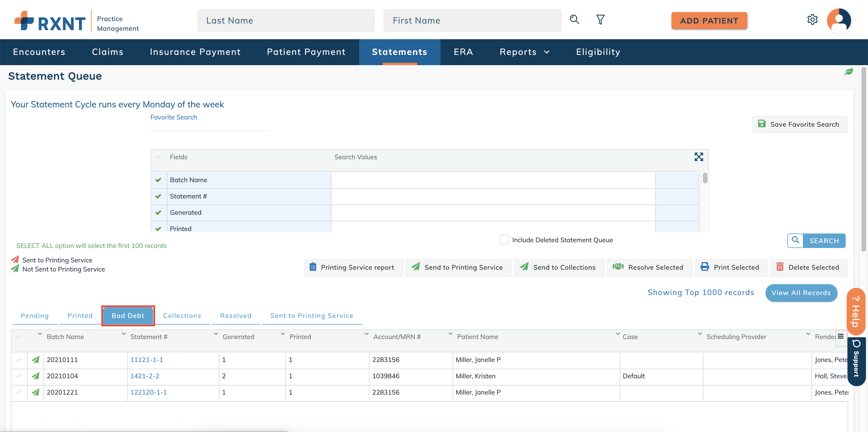The image size is (868, 432).
Task: Select the row checkbox for batch 20210111
Action: pos(19,360)
